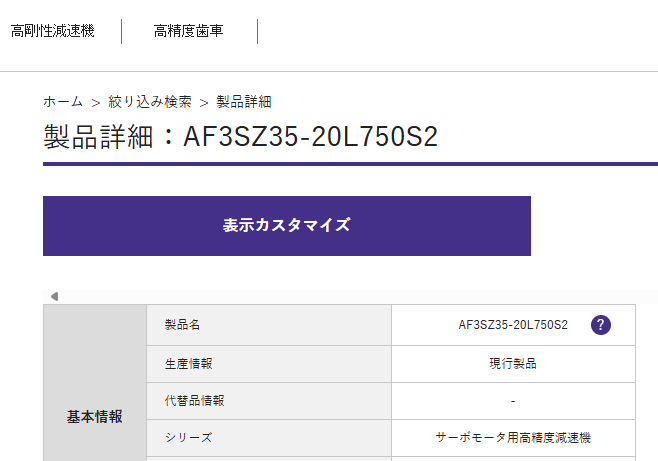Open the 高剛性減速機 menu item

coord(52,31)
